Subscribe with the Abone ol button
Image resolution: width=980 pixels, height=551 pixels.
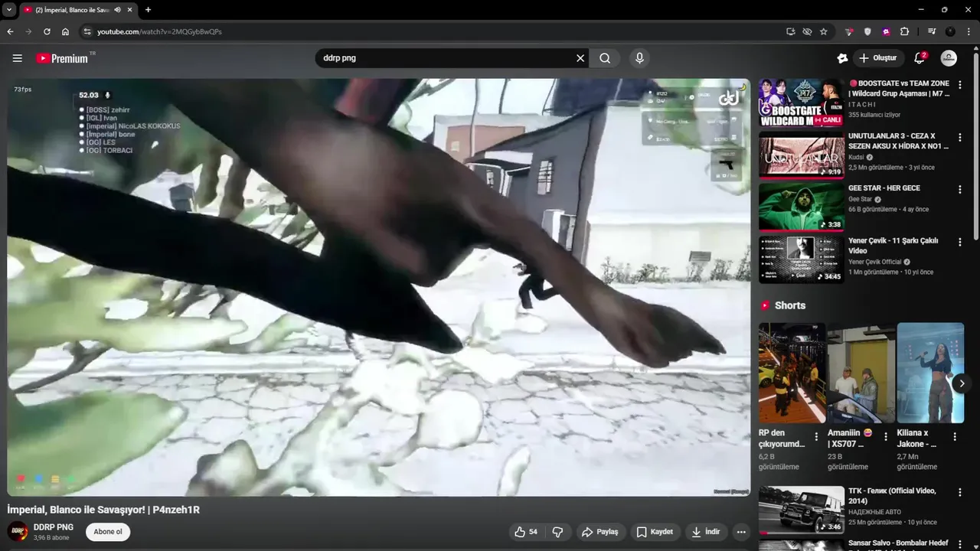coord(108,532)
